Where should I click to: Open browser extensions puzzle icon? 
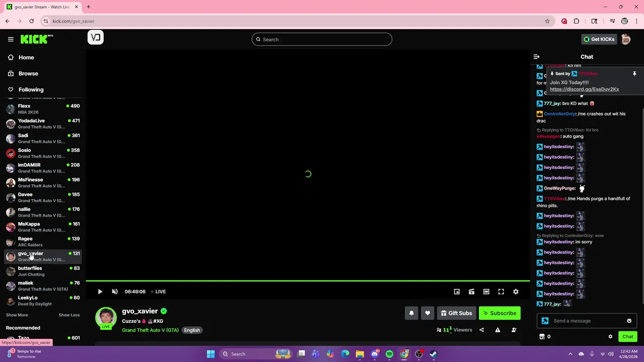point(577,21)
